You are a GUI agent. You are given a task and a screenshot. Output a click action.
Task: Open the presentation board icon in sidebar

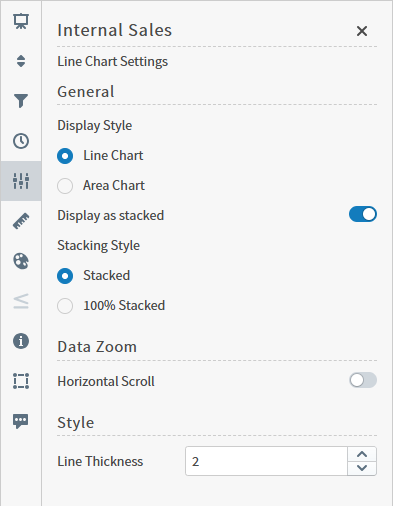point(21,21)
